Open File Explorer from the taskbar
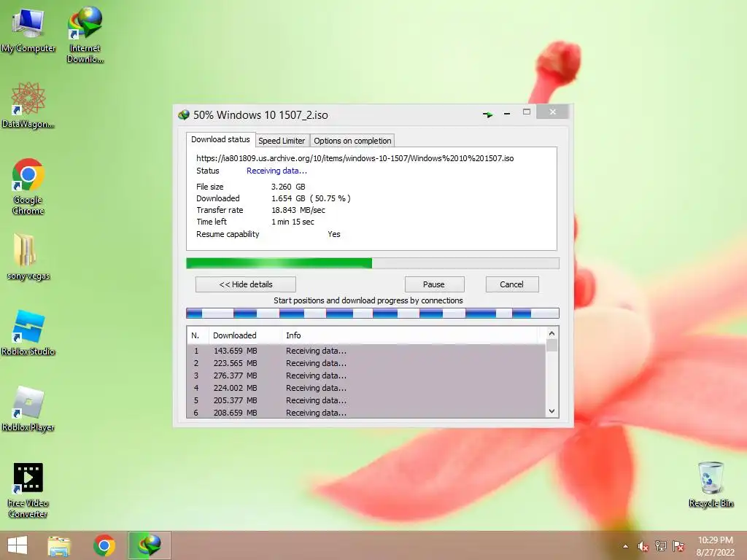This screenshot has width=747, height=560. click(x=59, y=545)
